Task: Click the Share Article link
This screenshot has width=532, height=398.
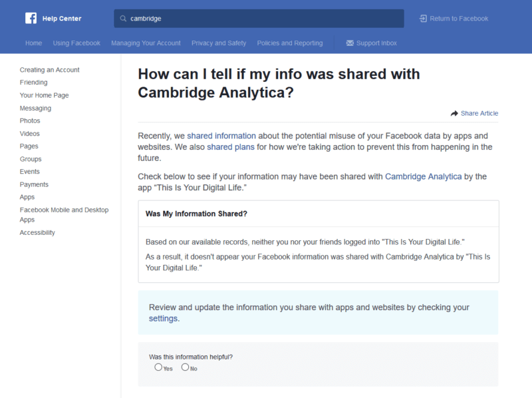Action: click(479, 113)
